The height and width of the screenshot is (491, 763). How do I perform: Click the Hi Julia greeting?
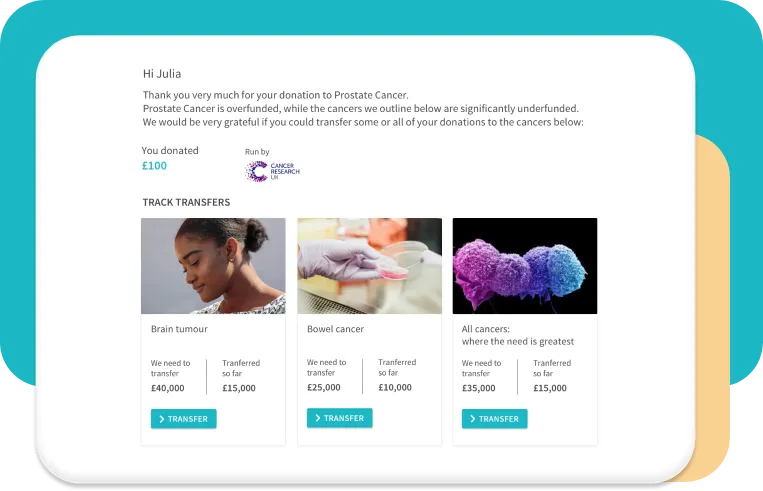[x=162, y=73]
